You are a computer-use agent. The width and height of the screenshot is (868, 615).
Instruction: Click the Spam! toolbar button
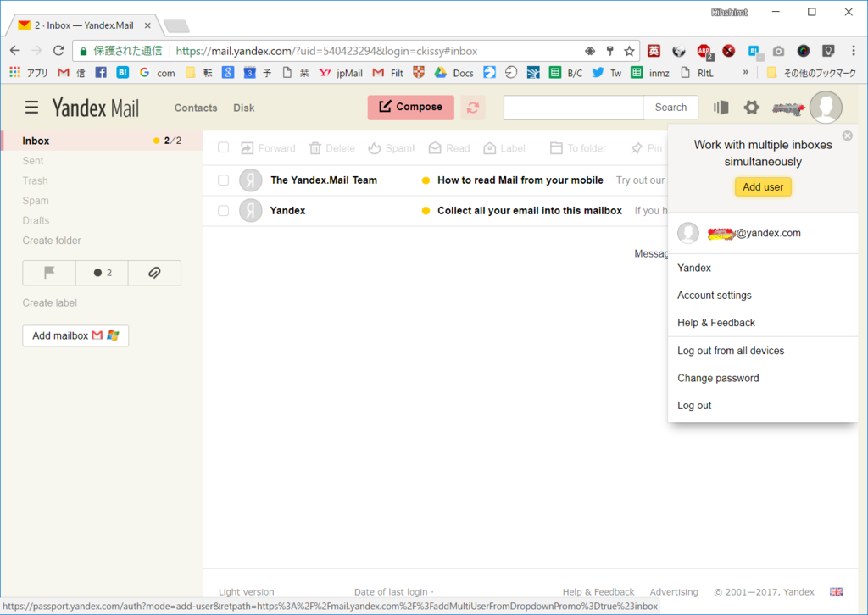pos(392,148)
